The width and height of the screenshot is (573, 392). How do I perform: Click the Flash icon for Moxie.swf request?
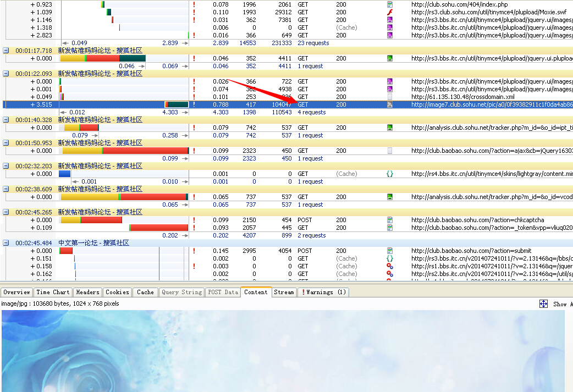[390, 12]
